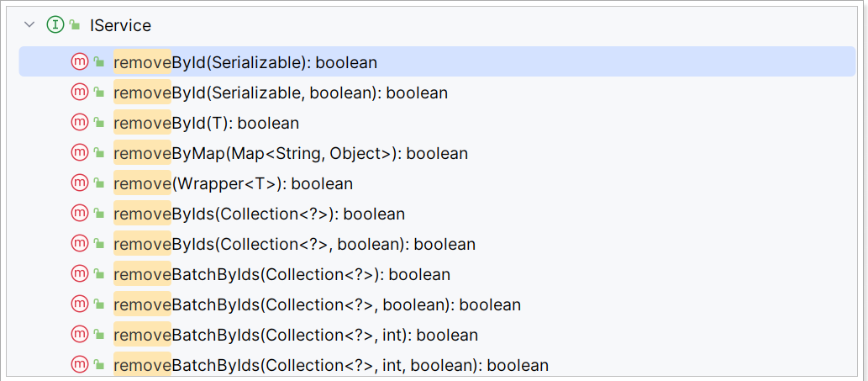Click method icon of removeById(Serializable)
Viewport: 868px width, 381px height.
pos(80,62)
